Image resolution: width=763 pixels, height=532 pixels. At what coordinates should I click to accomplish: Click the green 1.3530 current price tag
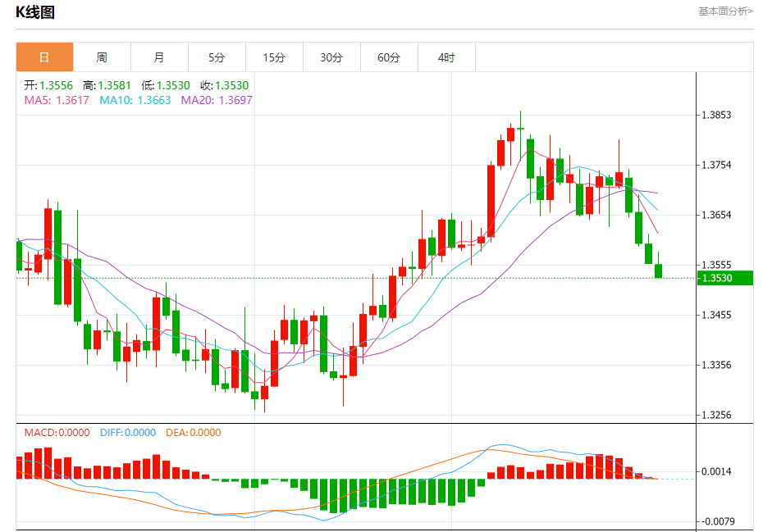pos(725,278)
